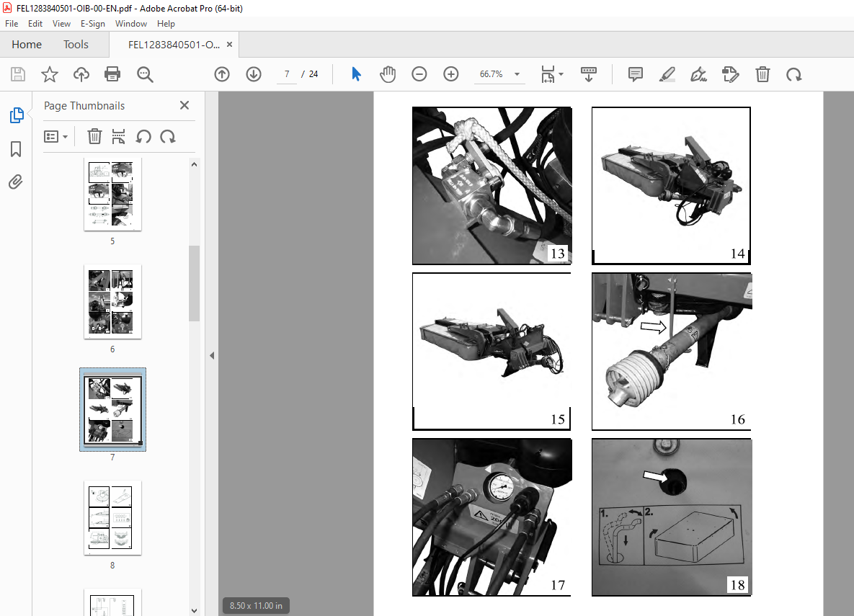
Task: Click the page number input field
Action: point(287,74)
